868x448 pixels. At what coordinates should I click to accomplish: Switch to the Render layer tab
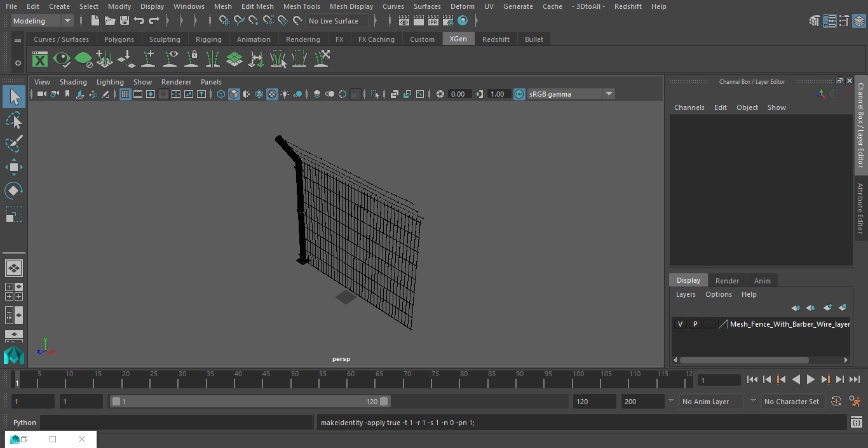click(727, 281)
